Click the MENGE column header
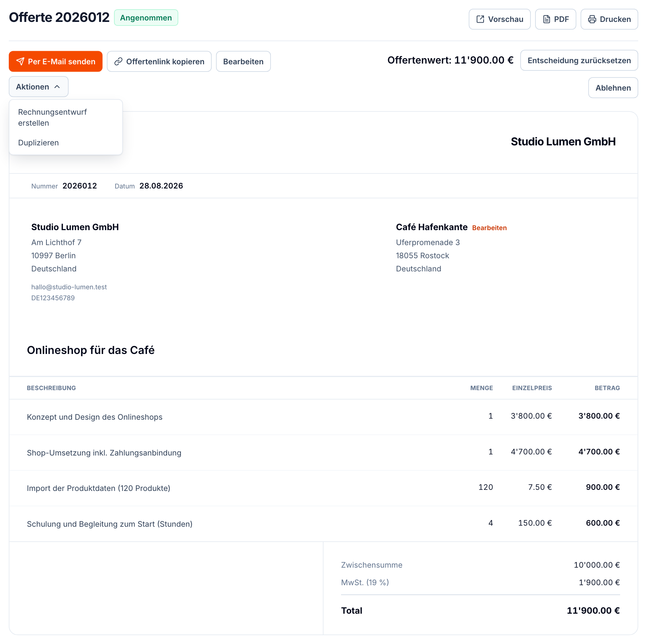 coord(481,388)
